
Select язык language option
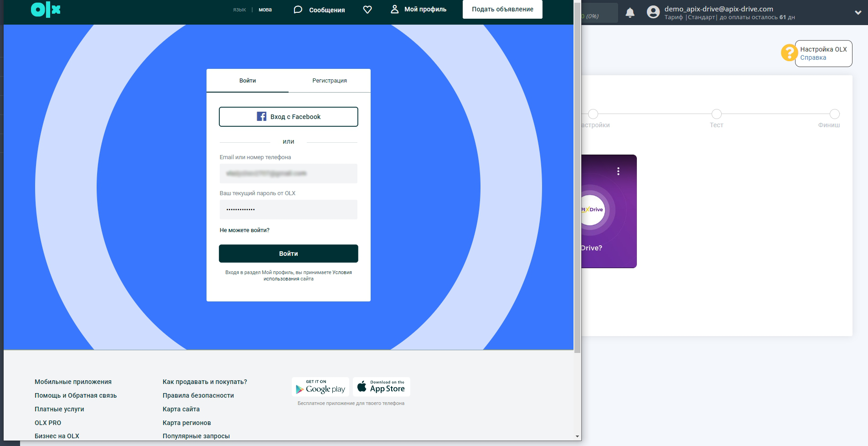pos(239,10)
